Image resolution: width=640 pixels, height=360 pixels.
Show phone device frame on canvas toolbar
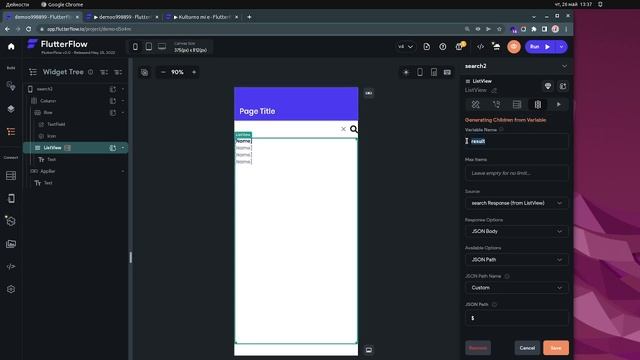[420, 72]
